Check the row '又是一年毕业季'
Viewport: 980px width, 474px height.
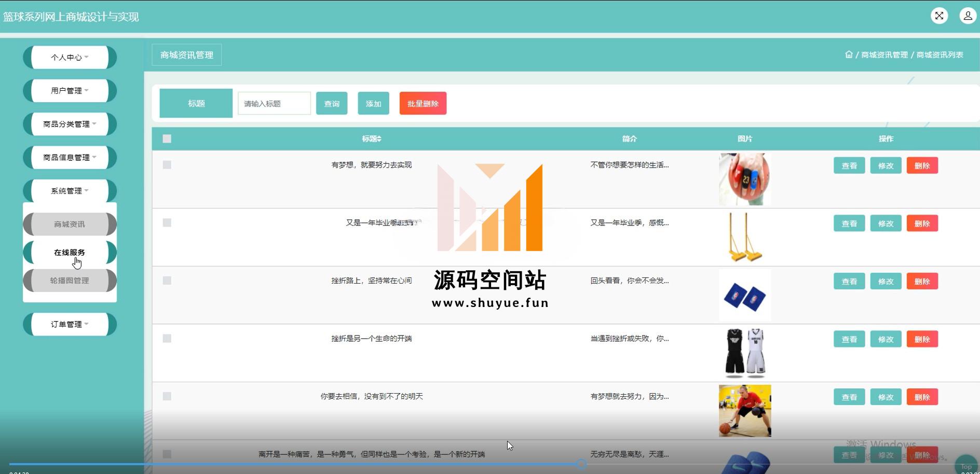(167, 222)
